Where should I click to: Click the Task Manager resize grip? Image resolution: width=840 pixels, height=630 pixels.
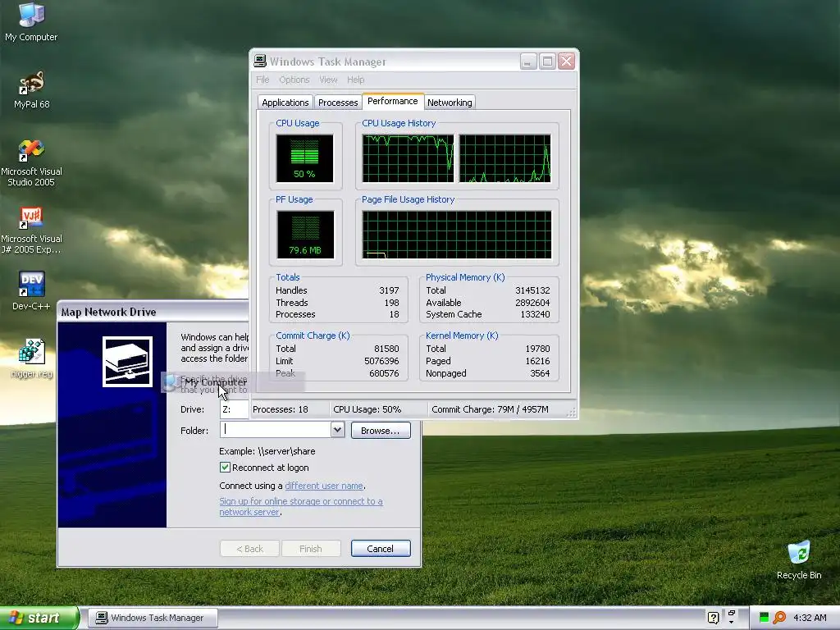[572, 413]
